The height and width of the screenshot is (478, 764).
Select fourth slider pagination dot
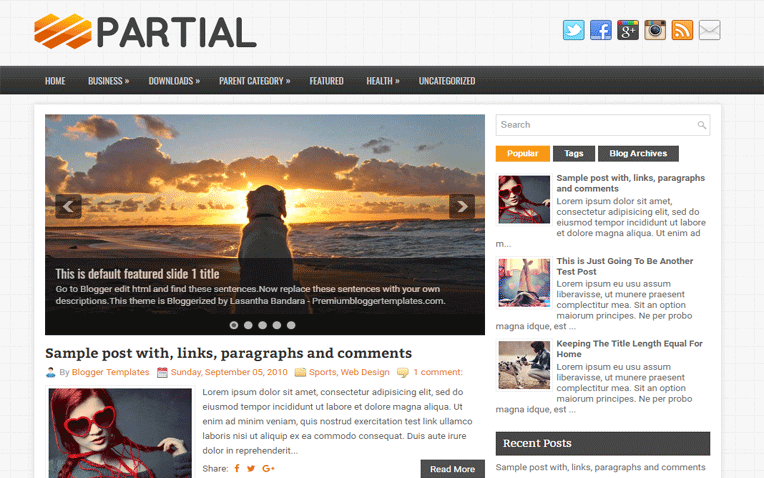point(277,325)
